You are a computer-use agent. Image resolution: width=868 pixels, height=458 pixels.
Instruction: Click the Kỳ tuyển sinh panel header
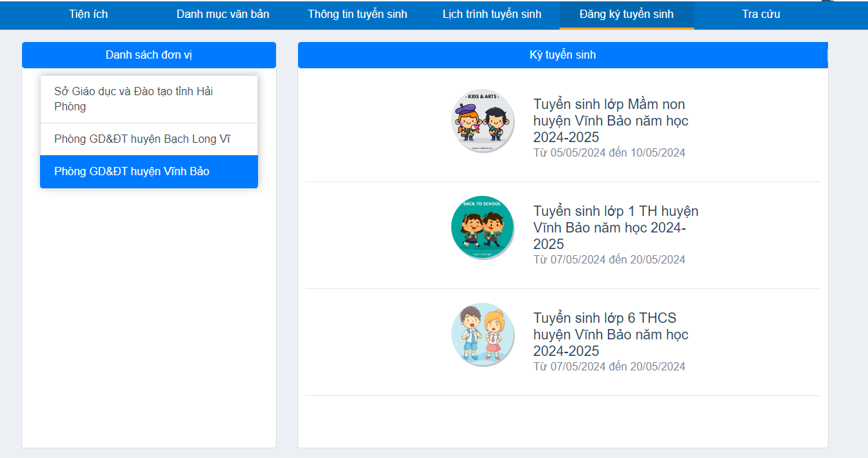pyautogui.click(x=562, y=55)
